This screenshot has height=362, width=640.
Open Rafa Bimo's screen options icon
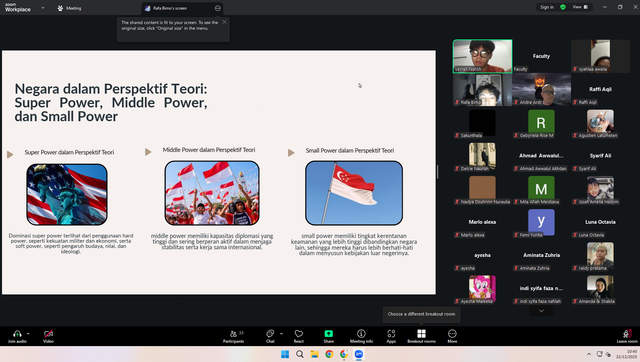(x=218, y=8)
